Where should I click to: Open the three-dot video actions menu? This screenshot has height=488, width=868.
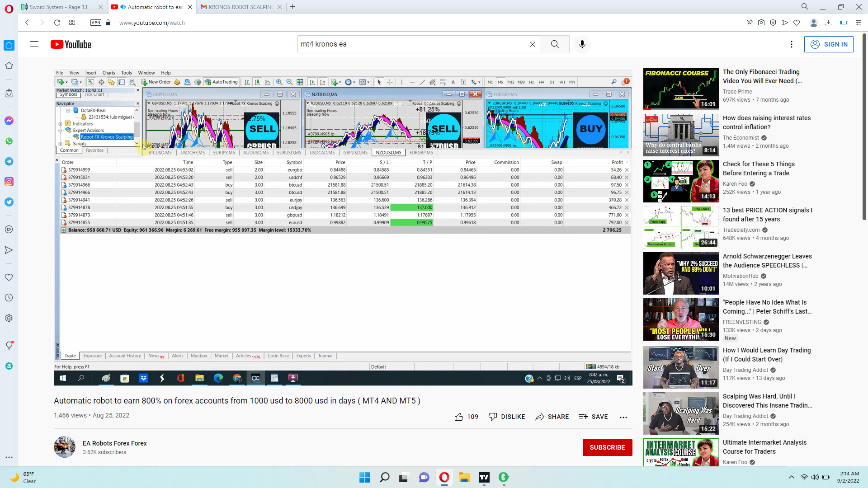(623, 417)
